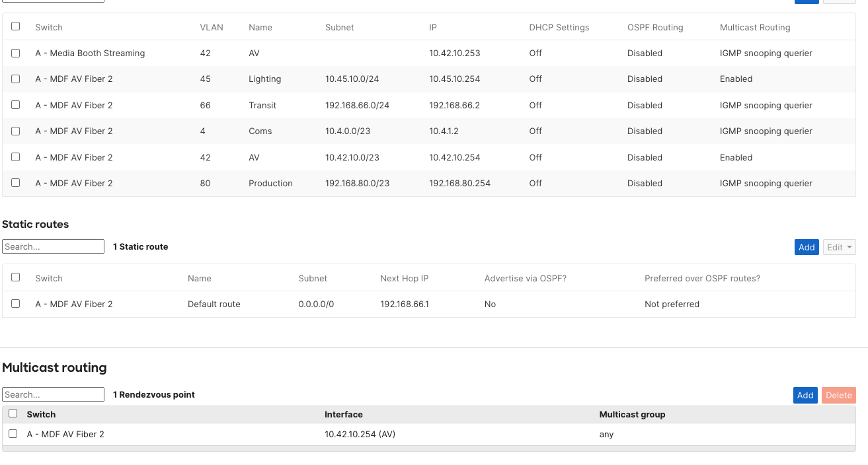Check the Transit VLAN 66 row checkbox

[15, 105]
